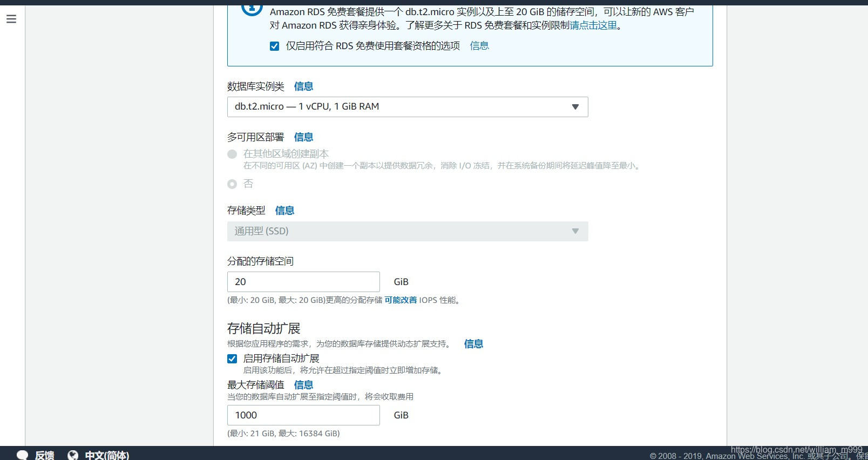Screen dimensions: 868x460
Task: Open 信息 link beside storage autoscaling description
Action: 473,344
